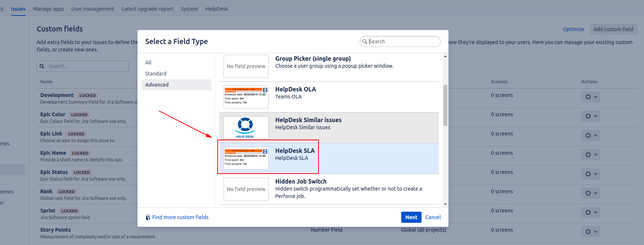This screenshot has height=245, width=644.
Task: Open the System tab
Action: tap(189, 9)
